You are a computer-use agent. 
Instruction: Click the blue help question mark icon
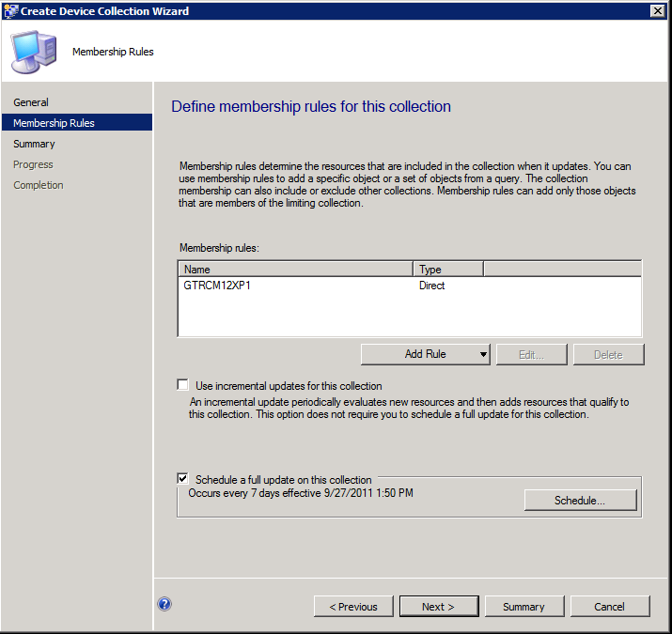pyautogui.click(x=164, y=604)
